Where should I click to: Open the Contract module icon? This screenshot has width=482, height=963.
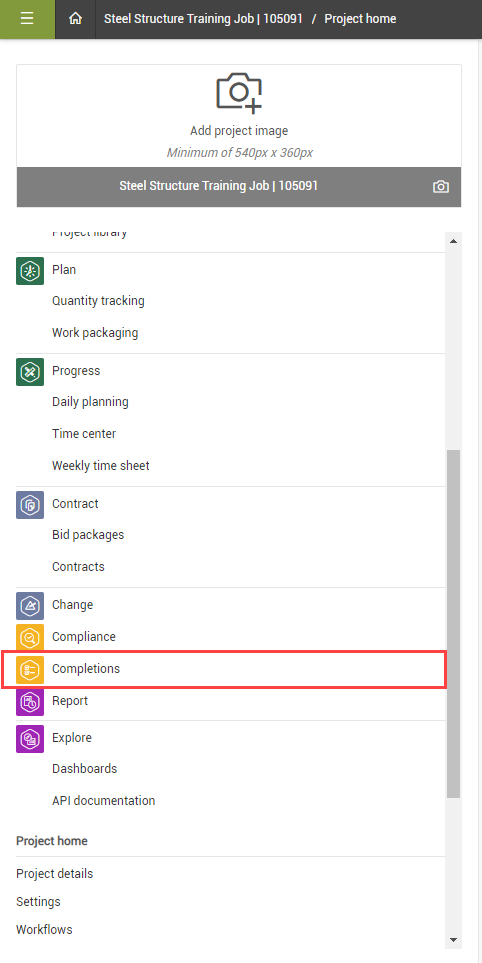coord(29,505)
